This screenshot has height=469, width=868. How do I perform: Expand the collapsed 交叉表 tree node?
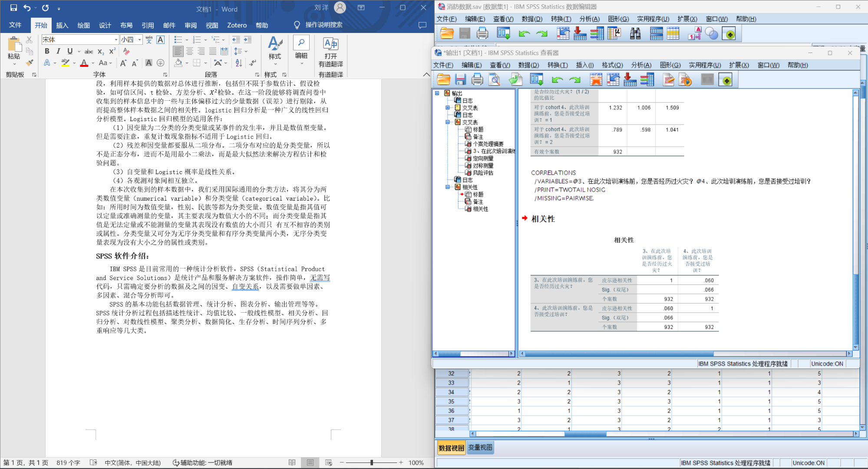pos(448,108)
